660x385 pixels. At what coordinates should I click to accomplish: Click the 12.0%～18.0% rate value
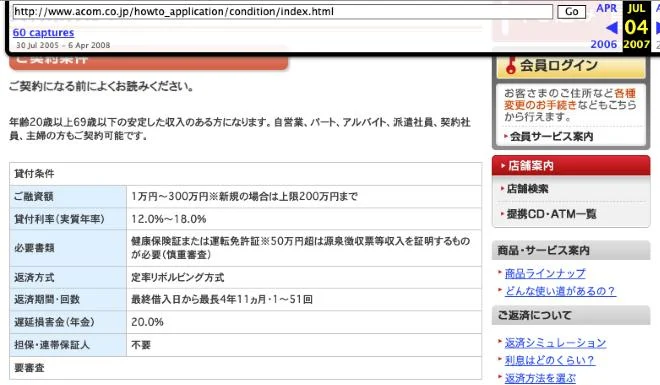[x=168, y=219]
